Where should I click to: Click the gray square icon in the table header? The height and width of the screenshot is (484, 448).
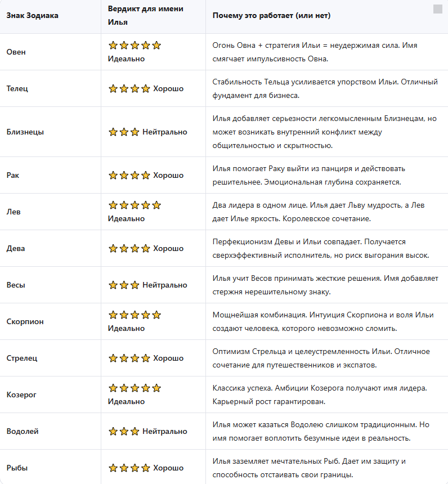(x=437, y=9)
